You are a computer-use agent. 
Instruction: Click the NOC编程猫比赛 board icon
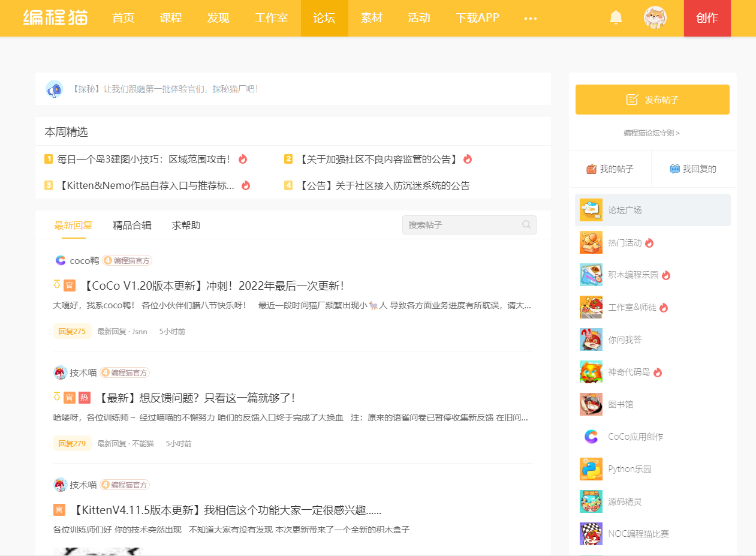tap(591, 534)
